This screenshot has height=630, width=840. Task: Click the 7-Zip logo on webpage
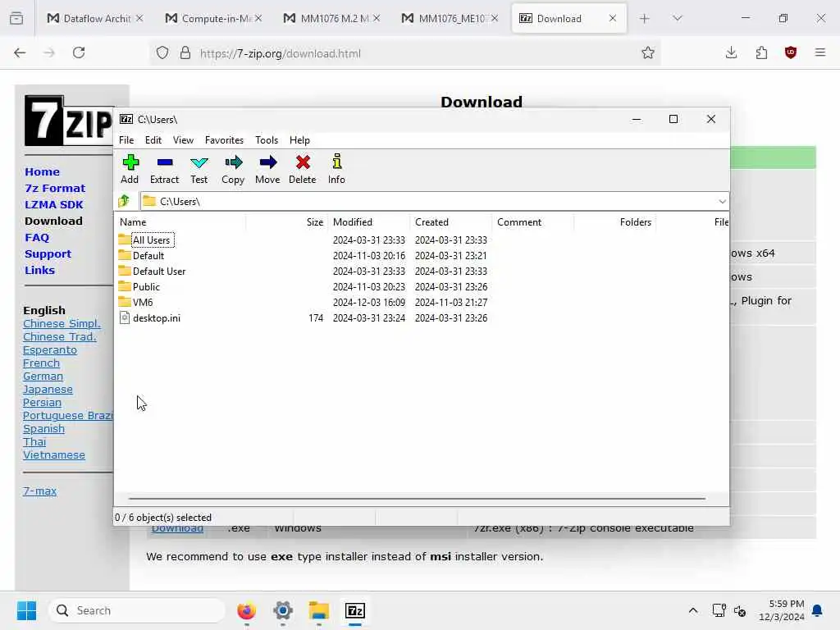click(x=69, y=121)
